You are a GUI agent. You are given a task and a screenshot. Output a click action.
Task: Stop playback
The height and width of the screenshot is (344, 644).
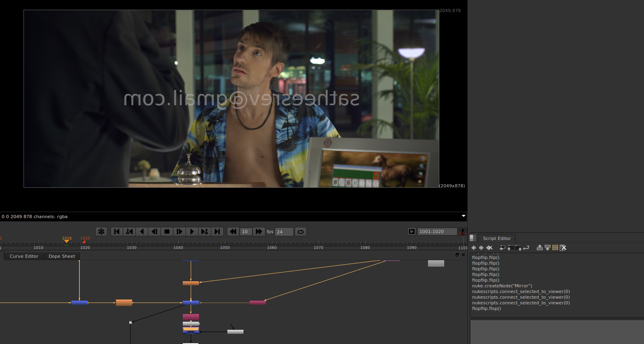(167, 231)
